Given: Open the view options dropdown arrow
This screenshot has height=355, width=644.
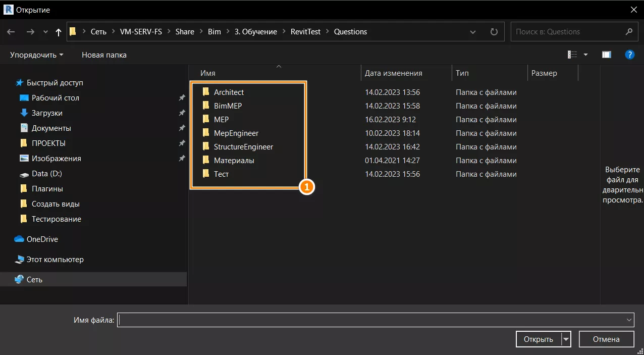Looking at the screenshot, I should [585, 55].
